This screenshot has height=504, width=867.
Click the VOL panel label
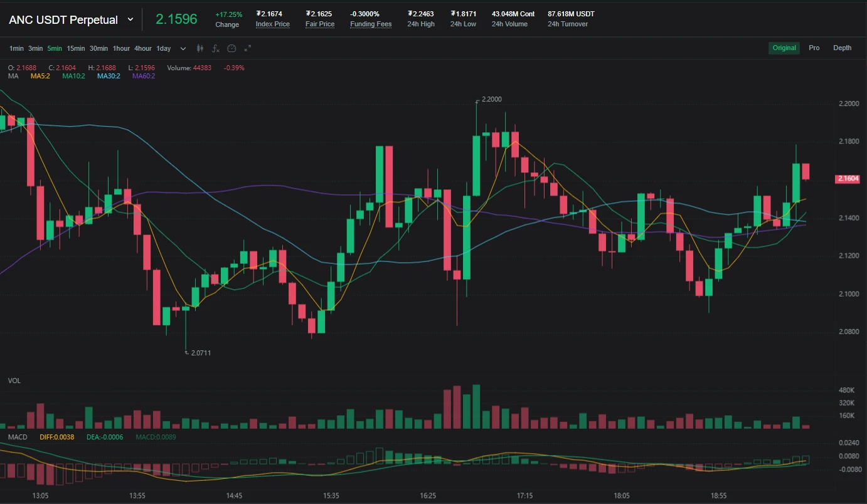click(x=14, y=381)
